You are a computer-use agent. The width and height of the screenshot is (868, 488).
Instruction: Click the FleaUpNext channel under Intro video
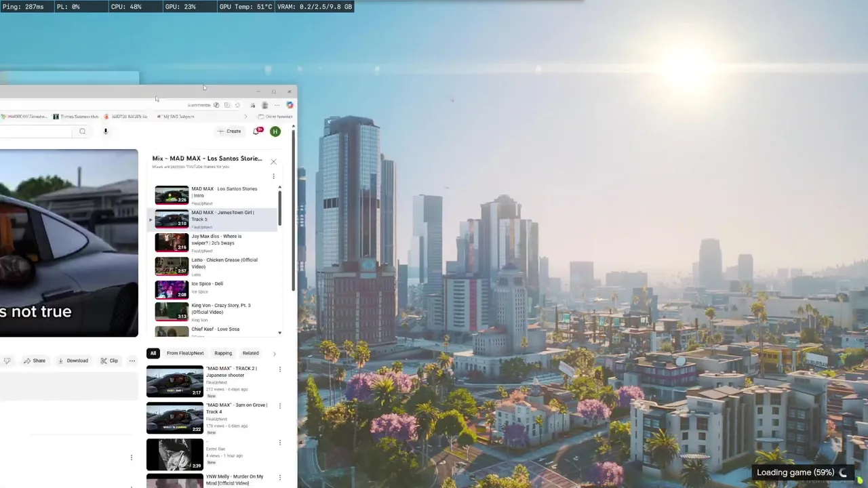pos(202,203)
